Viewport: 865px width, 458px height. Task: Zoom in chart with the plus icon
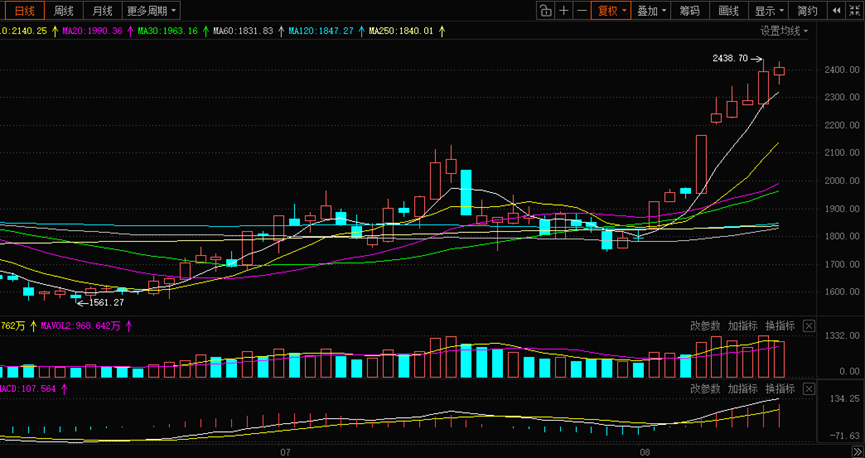[563, 10]
